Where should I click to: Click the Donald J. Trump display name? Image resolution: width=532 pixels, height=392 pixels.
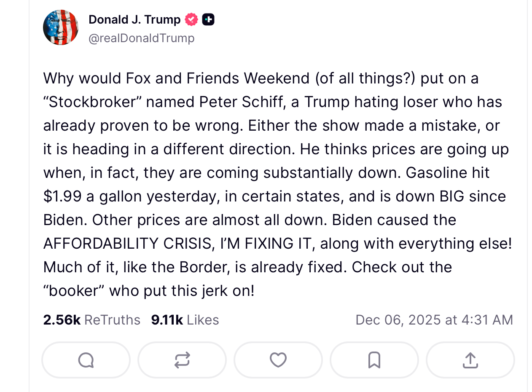tap(134, 19)
